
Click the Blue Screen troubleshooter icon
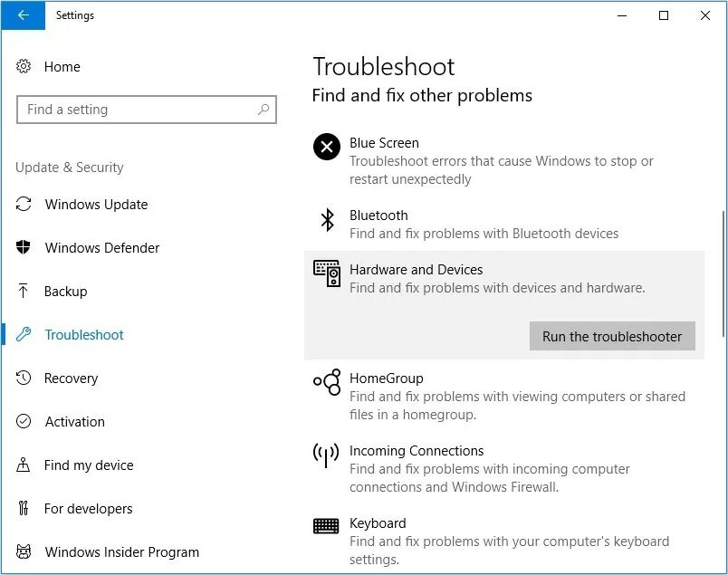[326, 146]
